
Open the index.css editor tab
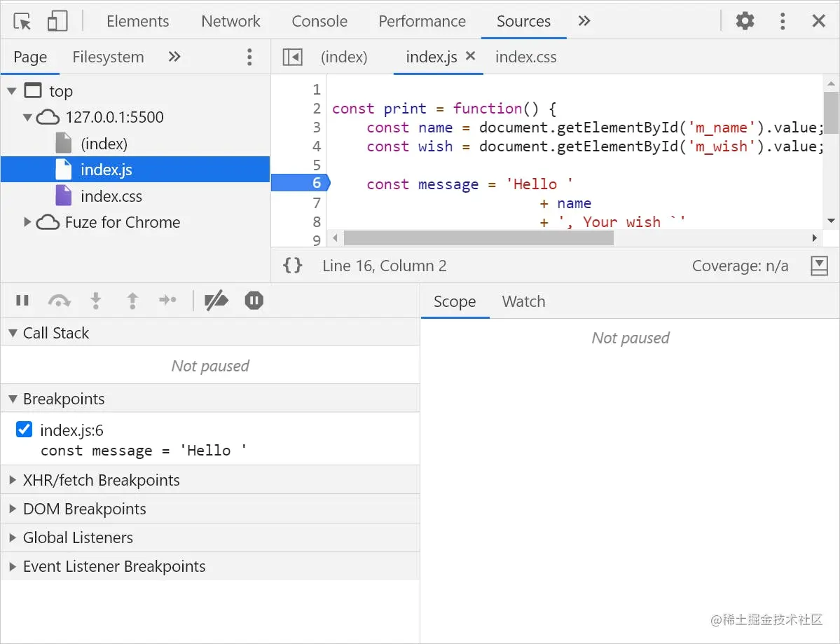(525, 57)
